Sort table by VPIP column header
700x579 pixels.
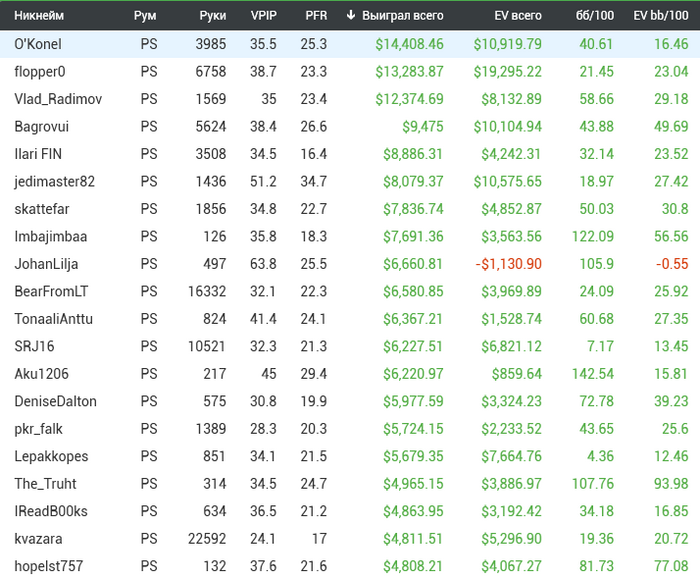tap(263, 16)
